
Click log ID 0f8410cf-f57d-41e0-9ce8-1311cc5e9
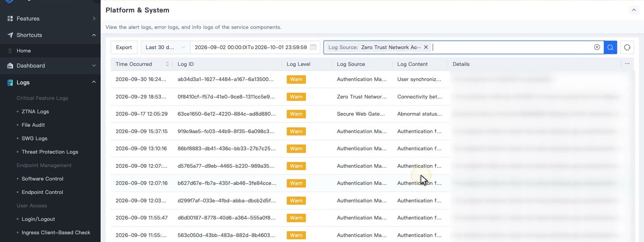226,97
